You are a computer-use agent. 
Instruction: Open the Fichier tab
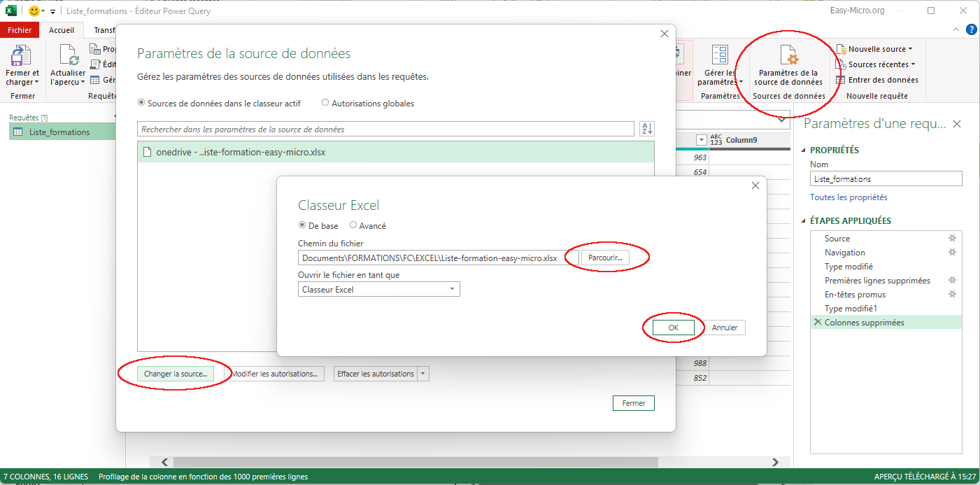(20, 30)
